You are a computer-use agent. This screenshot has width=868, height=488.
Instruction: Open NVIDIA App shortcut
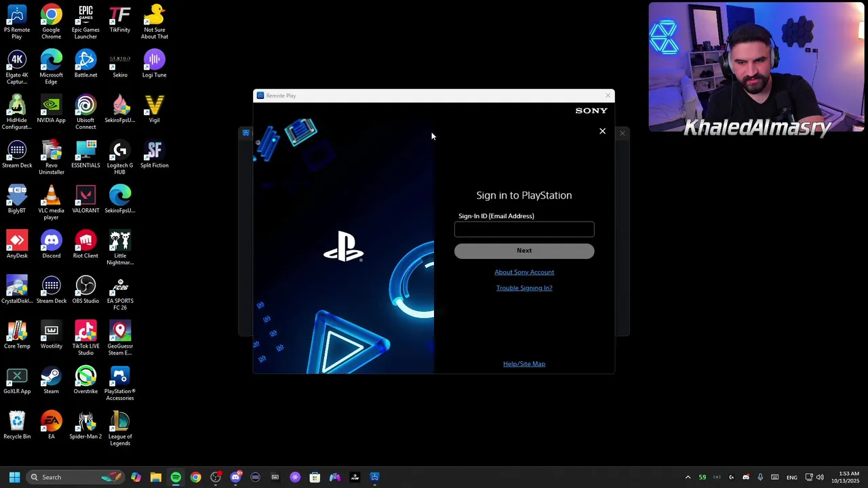[51, 109]
